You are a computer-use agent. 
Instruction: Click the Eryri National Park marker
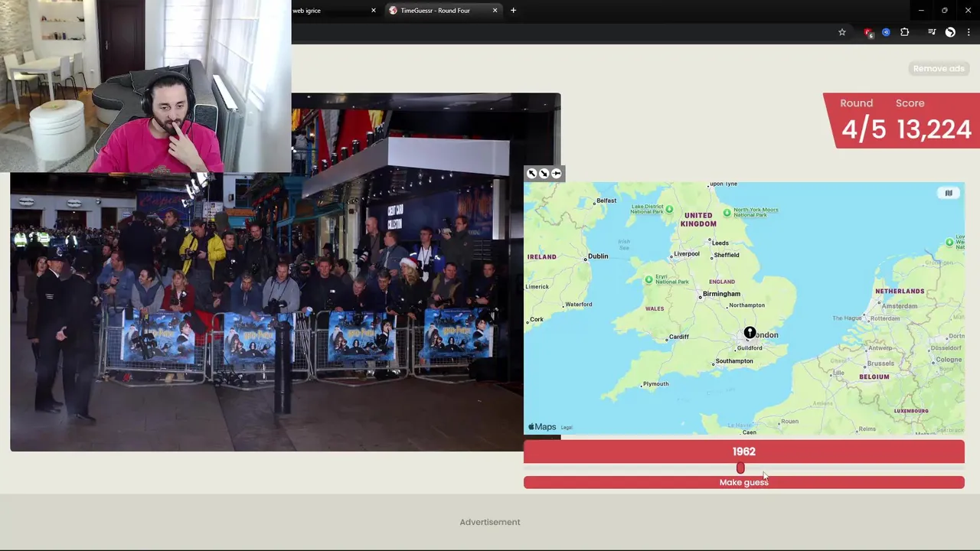point(649,280)
